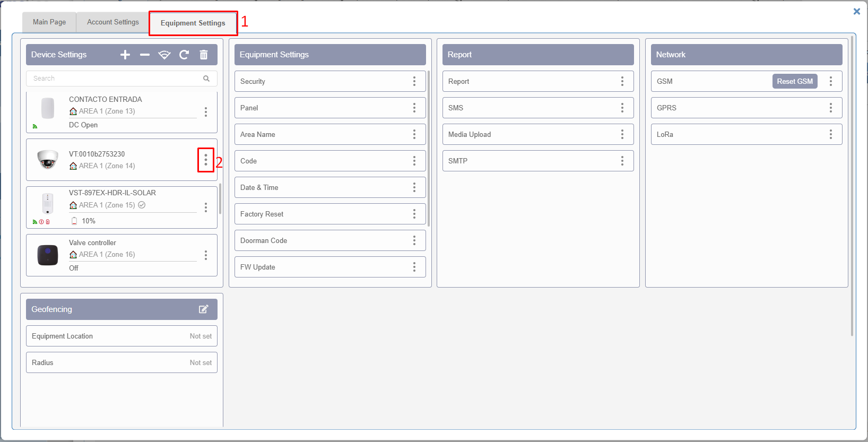Click the Geofencing edit icon
Screen dimensions: 868x442
pyautogui.click(x=204, y=309)
